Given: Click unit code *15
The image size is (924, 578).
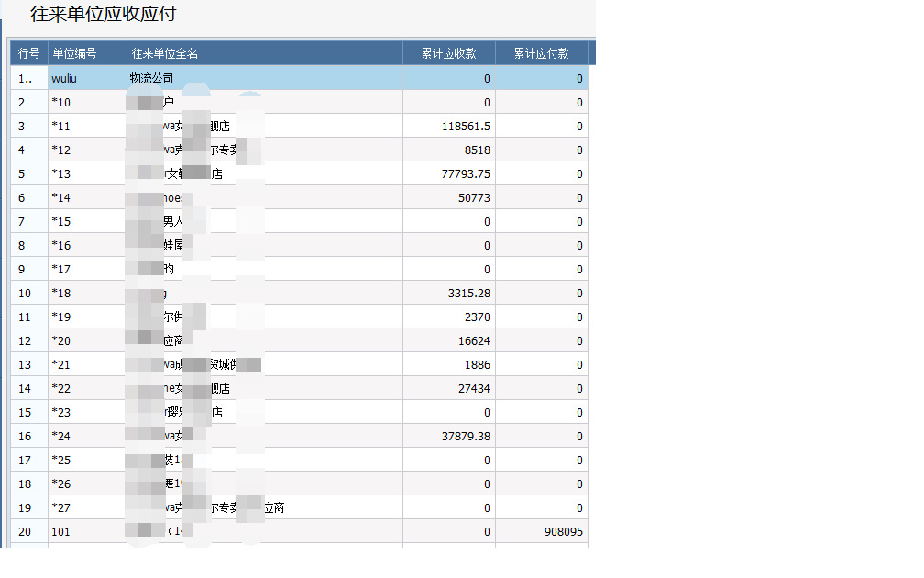Looking at the screenshot, I should click(x=87, y=222).
